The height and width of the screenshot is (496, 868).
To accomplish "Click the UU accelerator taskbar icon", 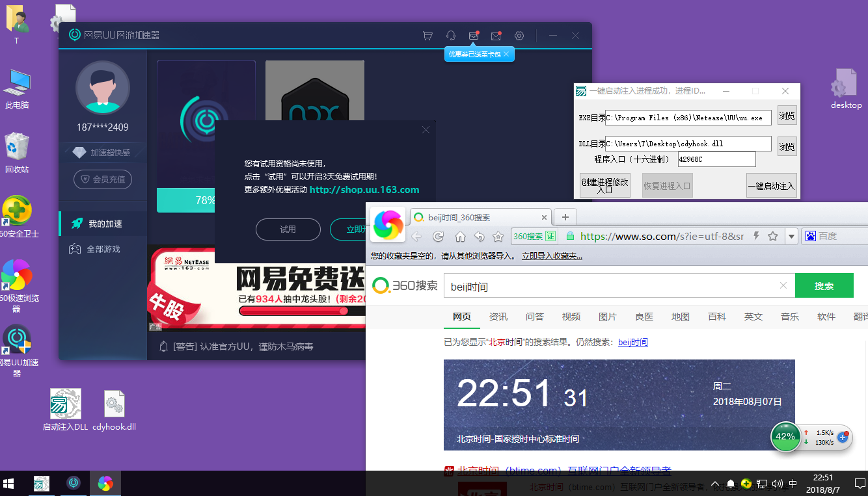I will pyautogui.click(x=74, y=483).
